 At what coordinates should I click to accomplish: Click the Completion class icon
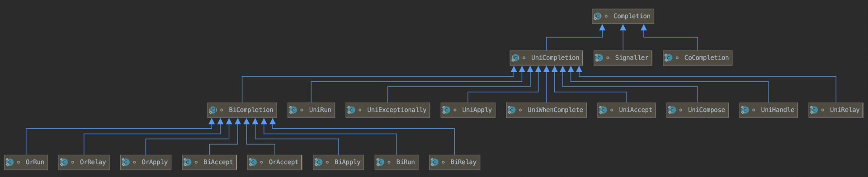(598, 16)
